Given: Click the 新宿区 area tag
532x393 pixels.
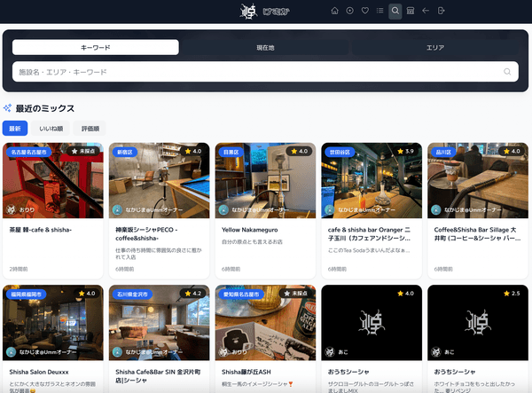Looking at the screenshot, I should 124,152.
